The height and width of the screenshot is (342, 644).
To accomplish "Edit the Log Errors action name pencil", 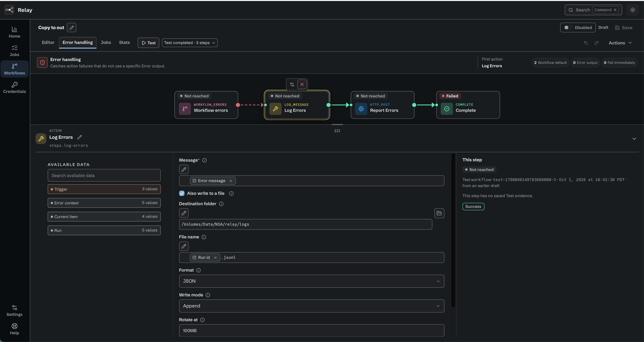I will tap(80, 137).
